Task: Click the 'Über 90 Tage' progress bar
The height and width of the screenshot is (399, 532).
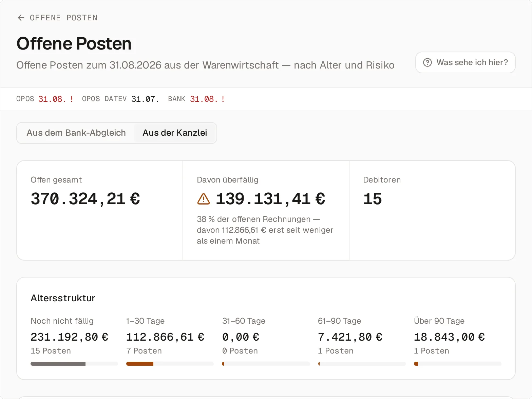Action: tap(458, 364)
